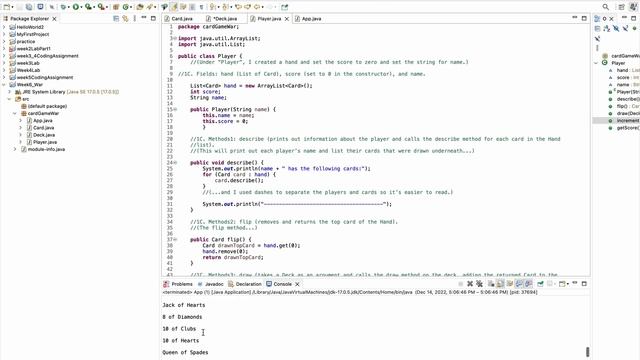
Task: Click the Console vertical scrollbar thumb
Action: (x=587, y=351)
